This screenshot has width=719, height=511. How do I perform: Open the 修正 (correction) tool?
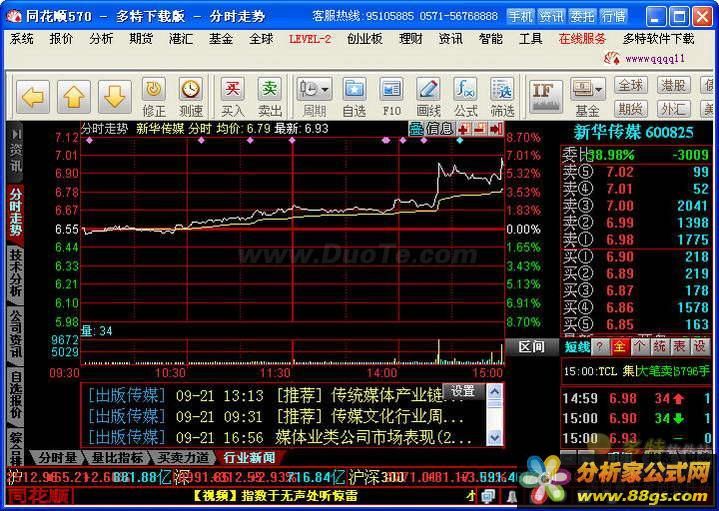tap(154, 97)
